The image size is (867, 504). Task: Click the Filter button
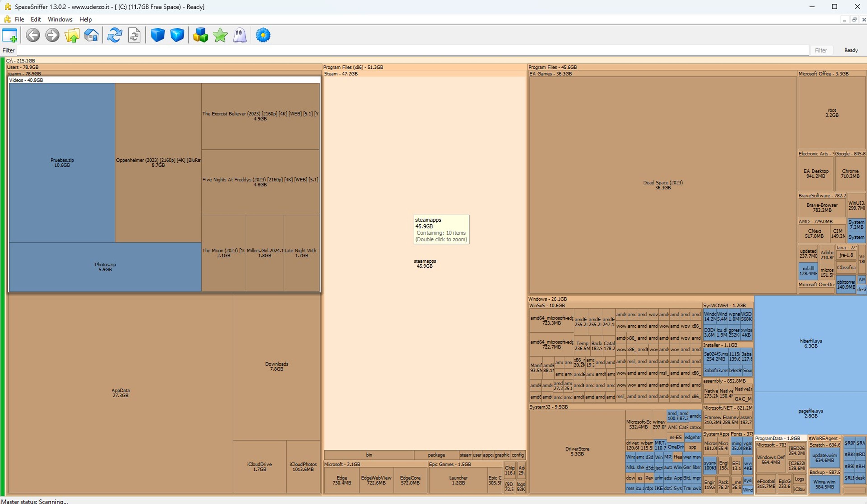coord(821,50)
